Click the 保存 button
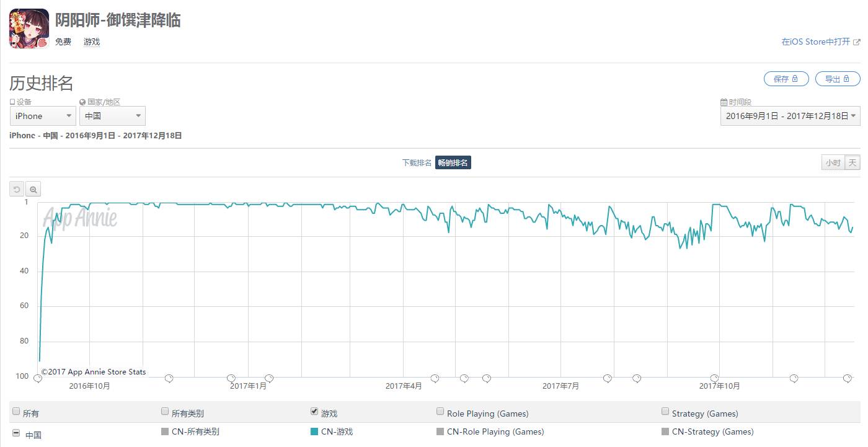 pyautogui.click(x=786, y=79)
